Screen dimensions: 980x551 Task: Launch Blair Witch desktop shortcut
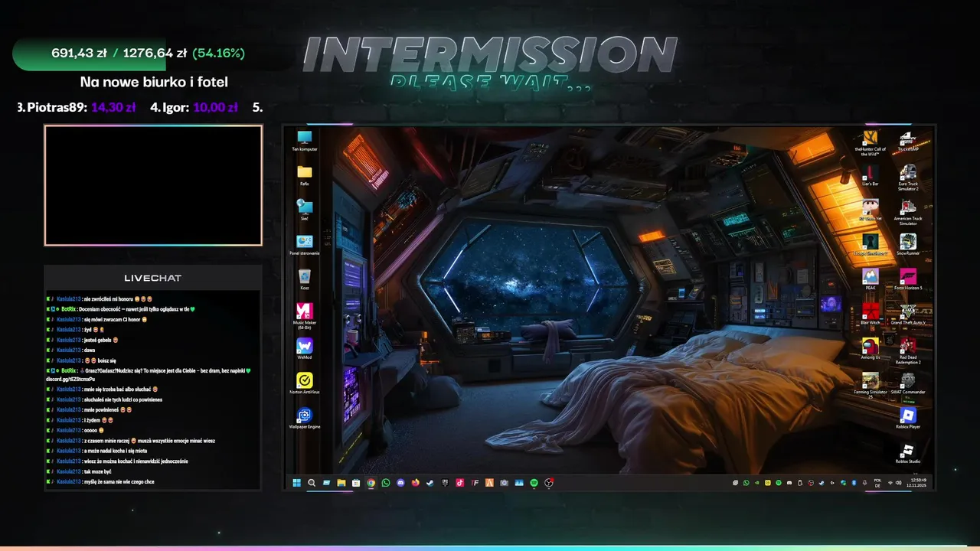871,314
